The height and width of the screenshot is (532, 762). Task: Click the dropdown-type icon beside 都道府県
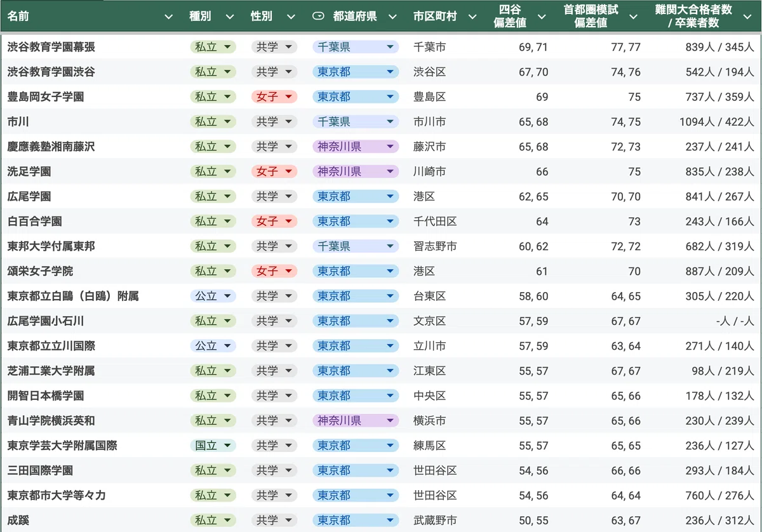coord(319,17)
